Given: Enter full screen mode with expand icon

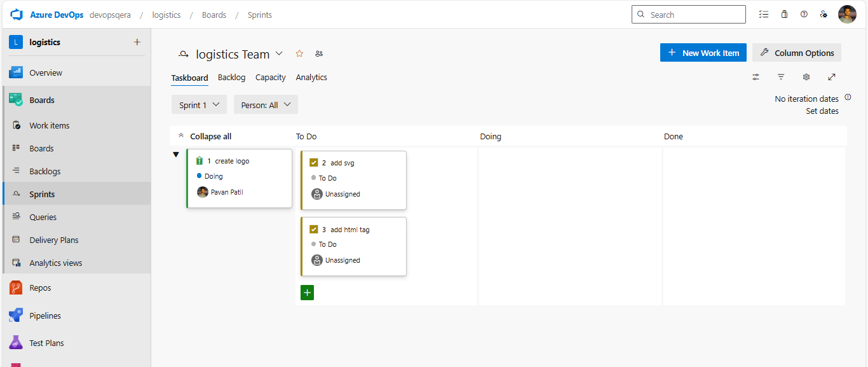Looking at the screenshot, I should pyautogui.click(x=832, y=77).
